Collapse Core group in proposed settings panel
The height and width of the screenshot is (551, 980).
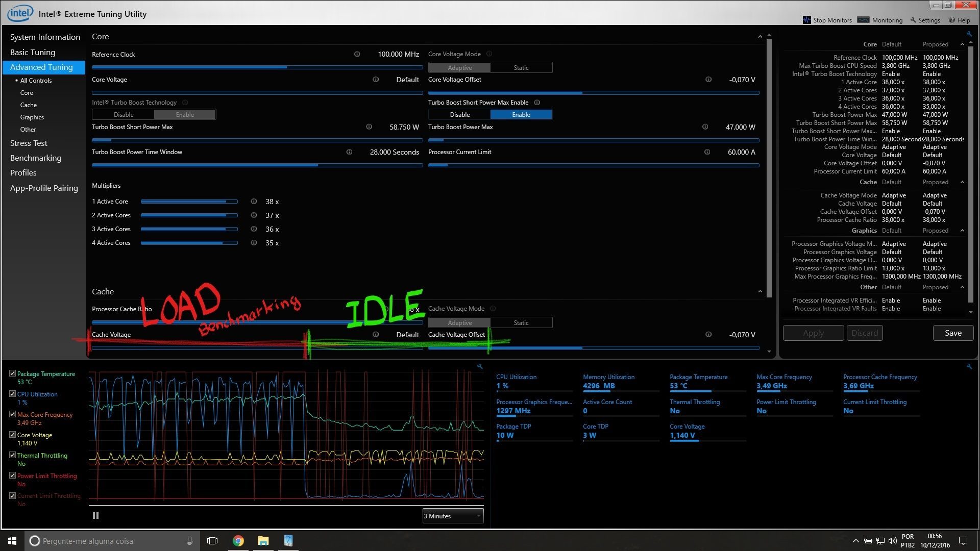pos(962,44)
